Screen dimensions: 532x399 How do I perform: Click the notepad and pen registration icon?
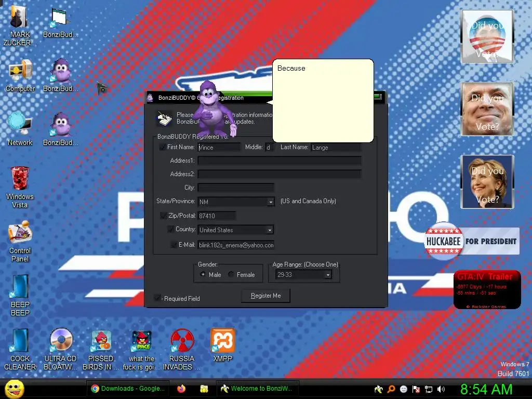point(164,118)
